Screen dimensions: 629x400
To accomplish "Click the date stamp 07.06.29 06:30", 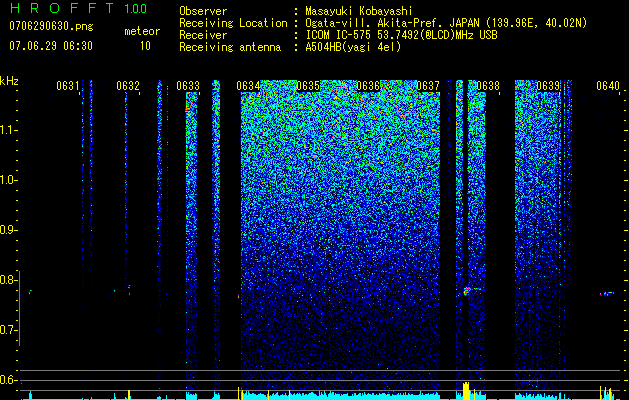I will [x=51, y=46].
